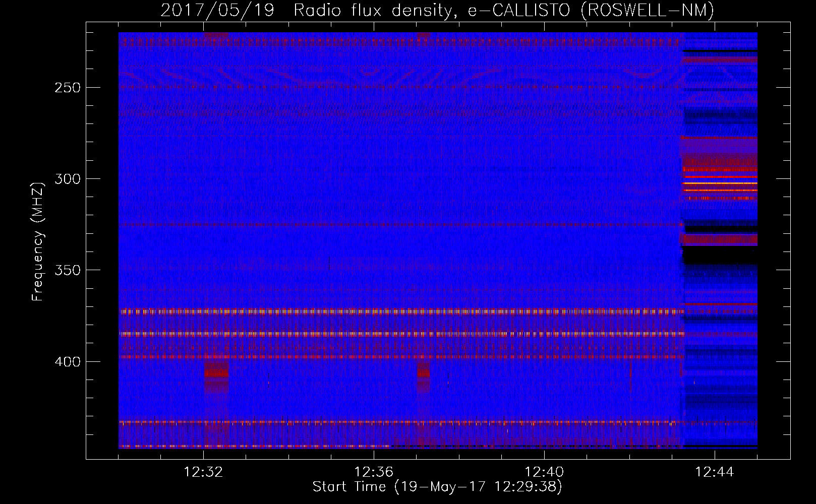Click the 12:44 time tick label
Viewport: 816px width, 504px height.
tap(715, 472)
